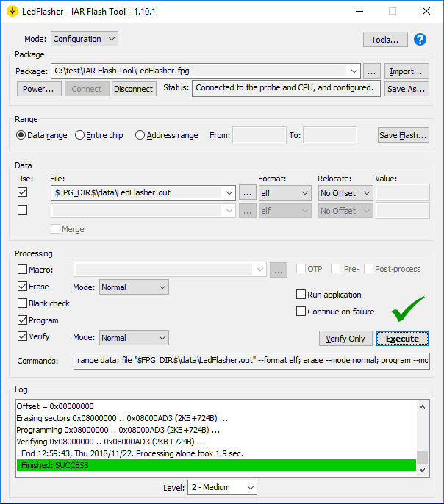Click the Import... button

pyautogui.click(x=407, y=71)
